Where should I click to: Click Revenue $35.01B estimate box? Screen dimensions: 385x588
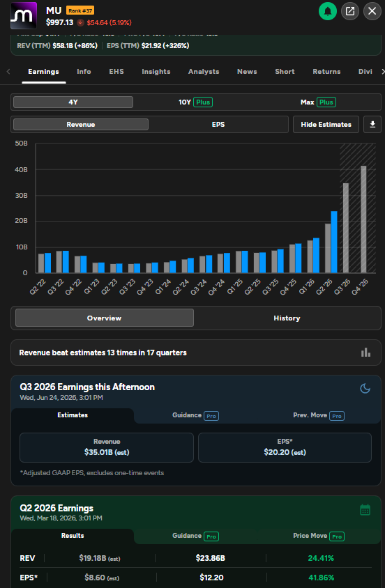[x=107, y=447]
